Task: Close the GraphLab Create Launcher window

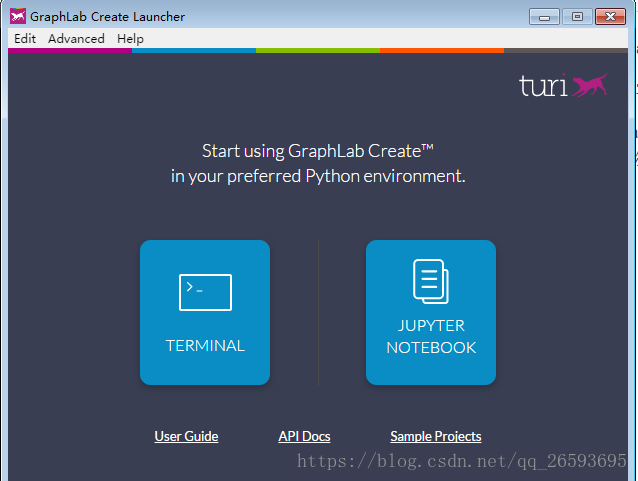Action: click(610, 17)
